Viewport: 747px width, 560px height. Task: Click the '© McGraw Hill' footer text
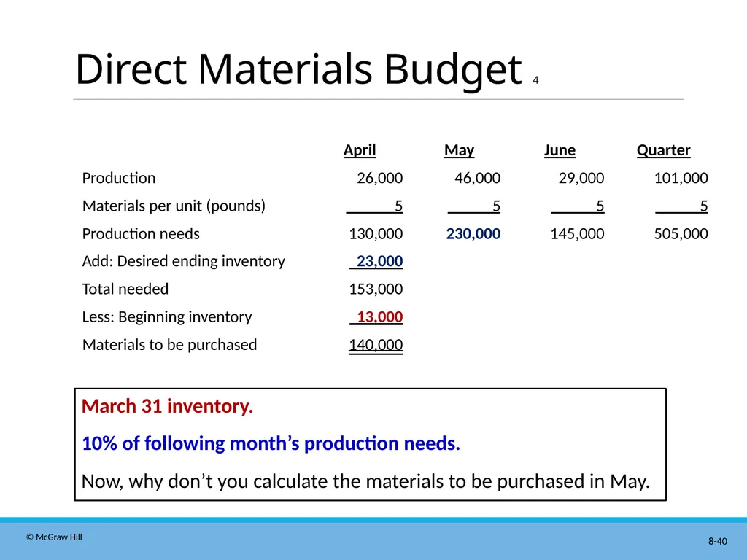pos(54,537)
